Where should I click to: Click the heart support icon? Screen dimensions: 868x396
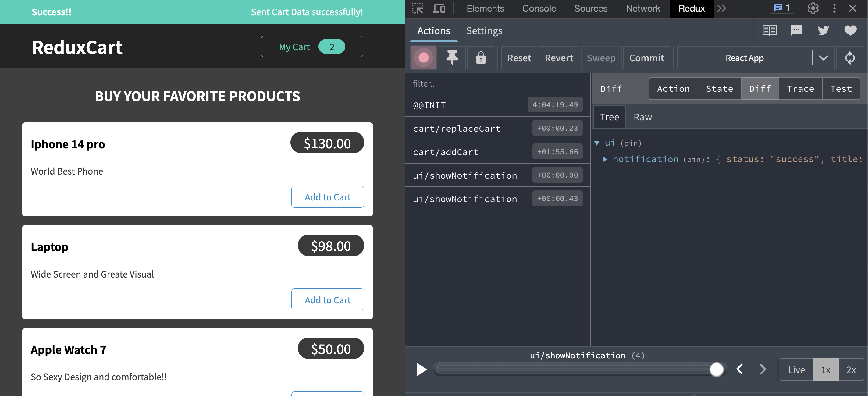pos(850,30)
